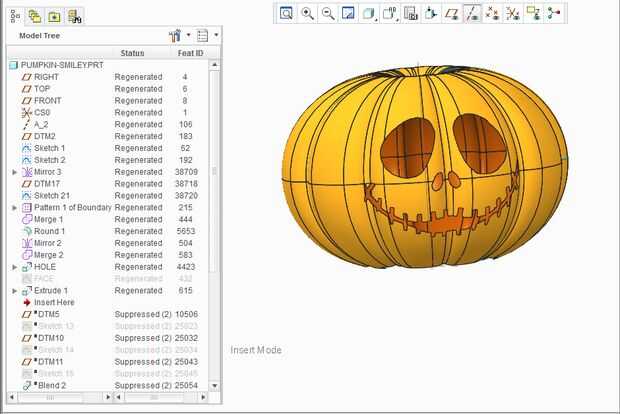
Task: Expand the Extrude 1 feature
Action: 15,291
